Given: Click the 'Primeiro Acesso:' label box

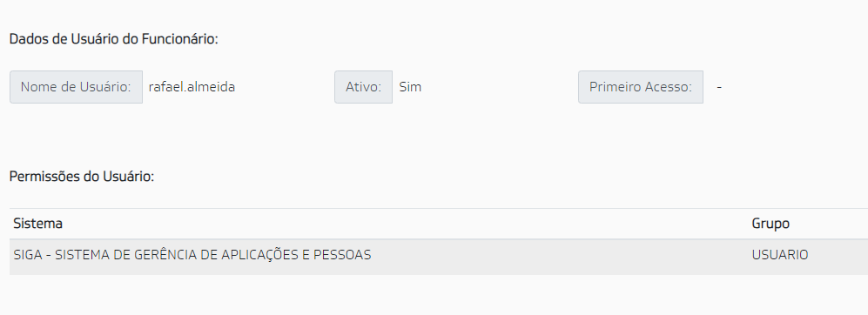Looking at the screenshot, I should (641, 87).
